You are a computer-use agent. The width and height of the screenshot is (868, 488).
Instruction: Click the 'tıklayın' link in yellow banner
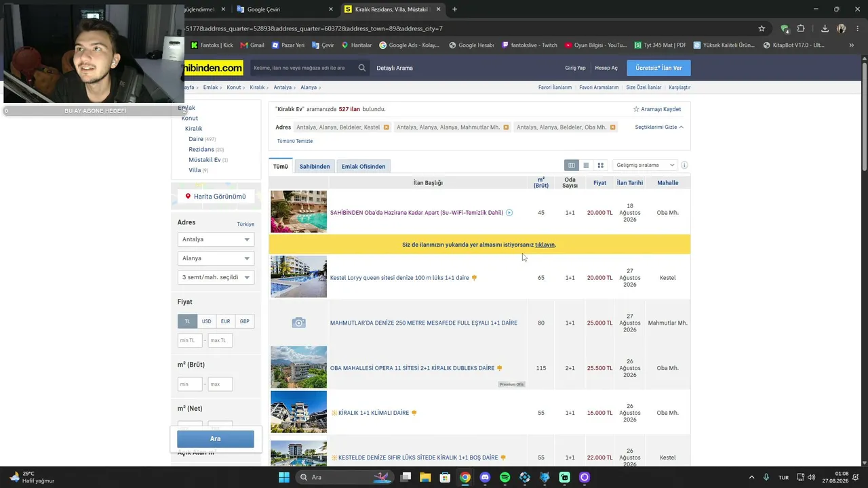point(545,245)
